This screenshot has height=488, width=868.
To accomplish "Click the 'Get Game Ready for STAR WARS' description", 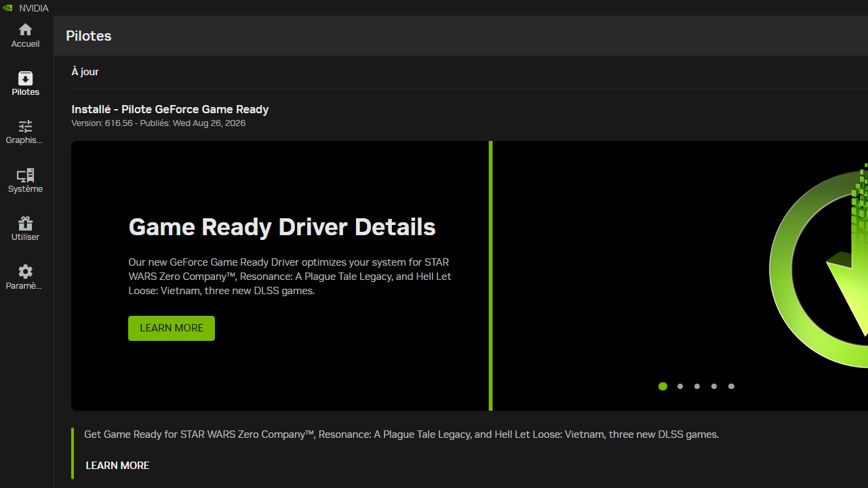I will point(401,434).
